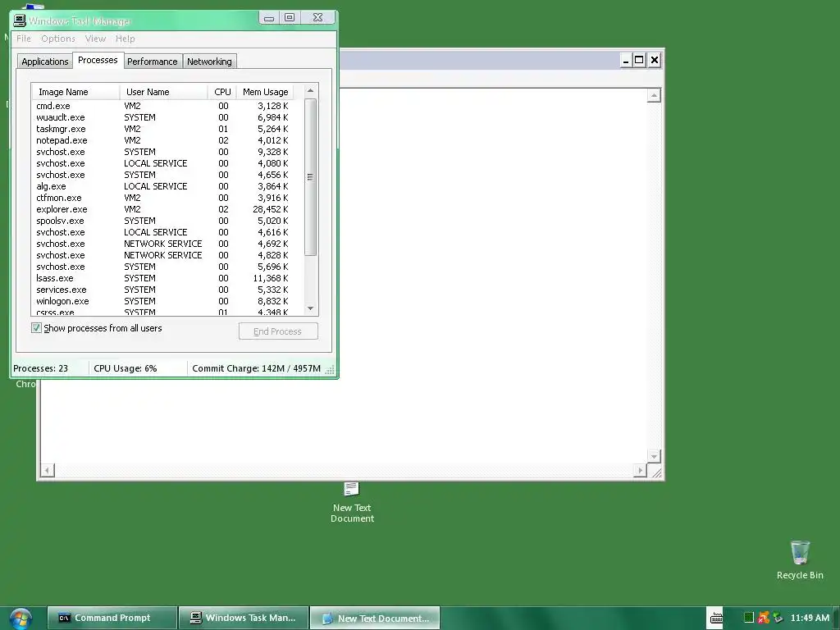Minimize the Notepad window

tap(626, 60)
